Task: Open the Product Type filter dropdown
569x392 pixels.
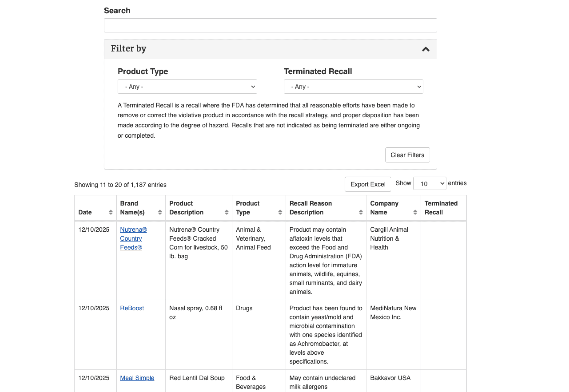Action: pos(187,86)
